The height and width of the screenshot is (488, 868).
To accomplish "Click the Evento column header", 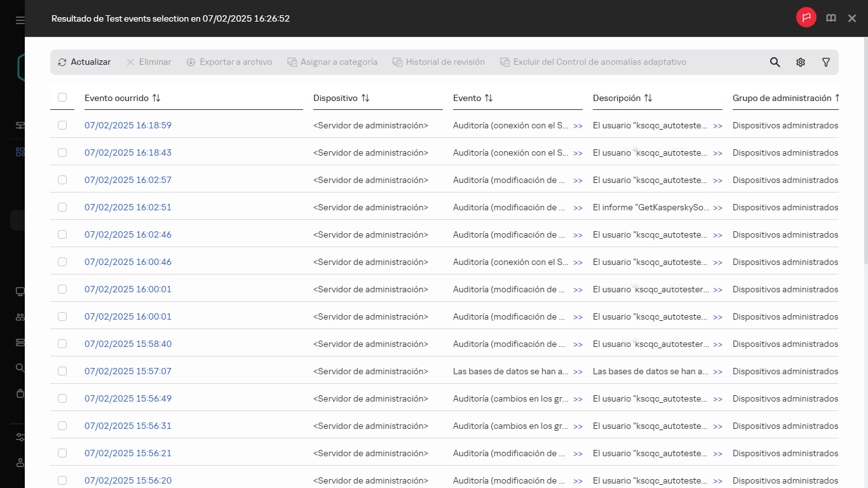I will [x=467, y=98].
